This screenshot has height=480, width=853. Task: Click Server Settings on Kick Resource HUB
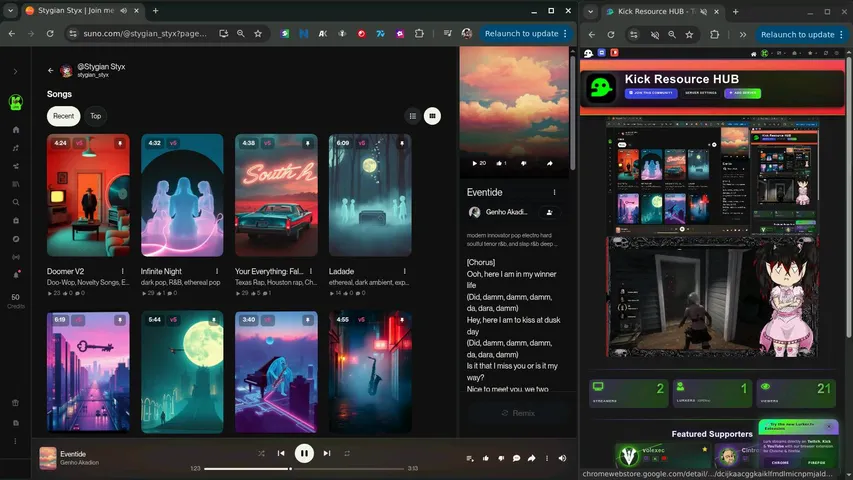click(x=701, y=93)
